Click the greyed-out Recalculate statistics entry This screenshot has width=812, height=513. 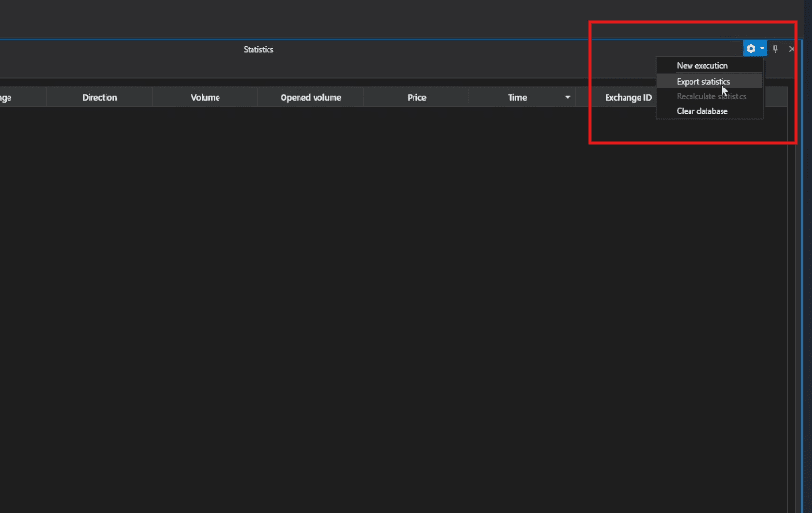[x=711, y=96]
